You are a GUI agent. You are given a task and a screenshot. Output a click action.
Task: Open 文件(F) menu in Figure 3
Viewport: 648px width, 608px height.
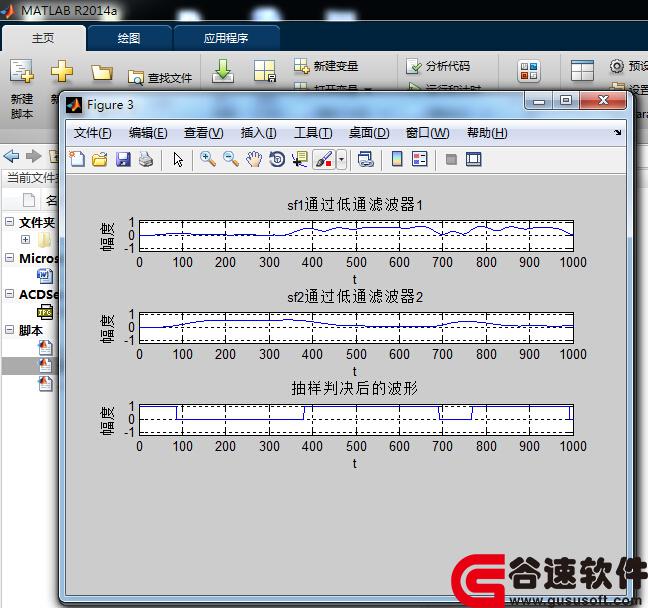click(x=93, y=133)
